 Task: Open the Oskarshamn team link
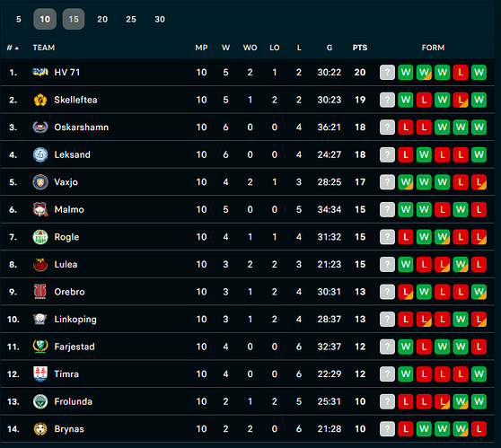click(x=82, y=127)
